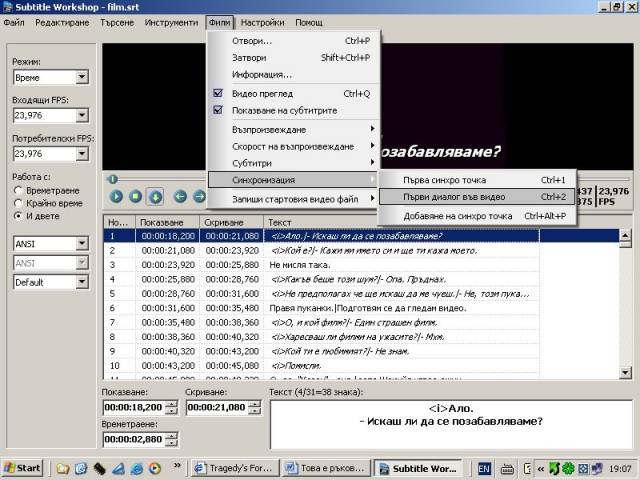Expand the Субтитри submenu
Image resolution: width=640 pixels, height=480 pixels.
point(293,163)
